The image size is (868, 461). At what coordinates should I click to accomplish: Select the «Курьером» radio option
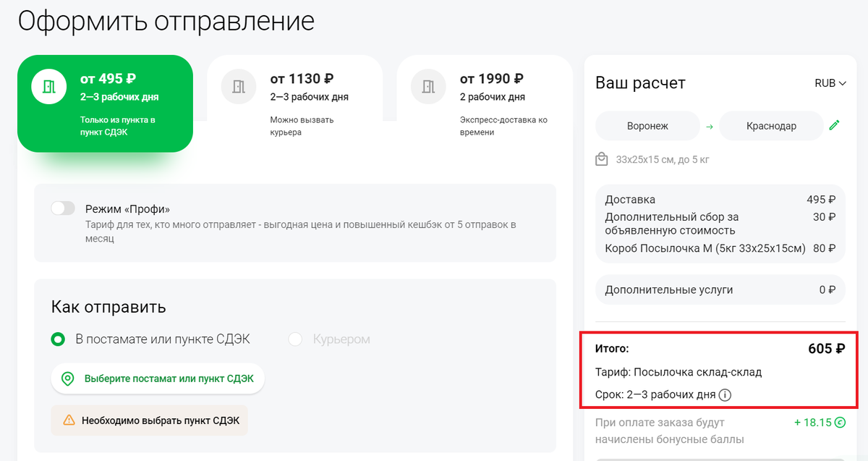295,339
